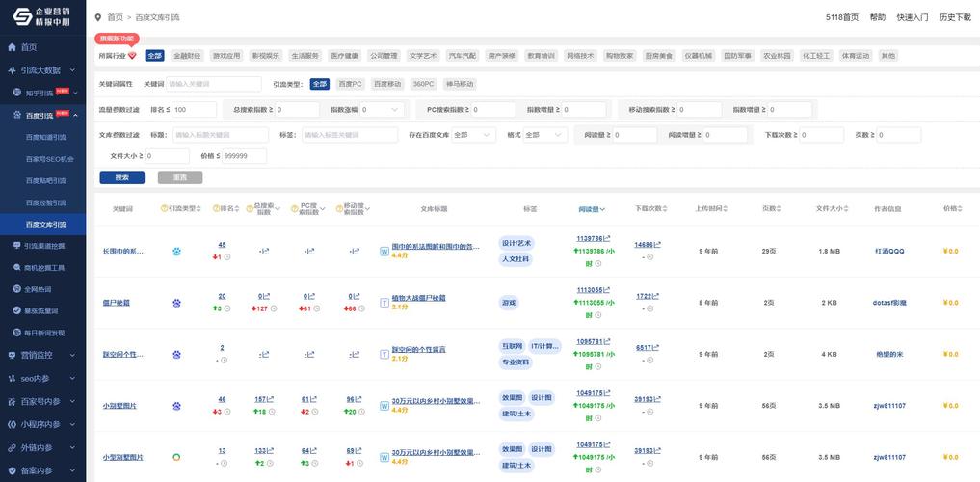This screenshot has width=980, height=482.
Task: Sort table by 阅读量 column
Action: pyautogui.click(x=592, y=209)
